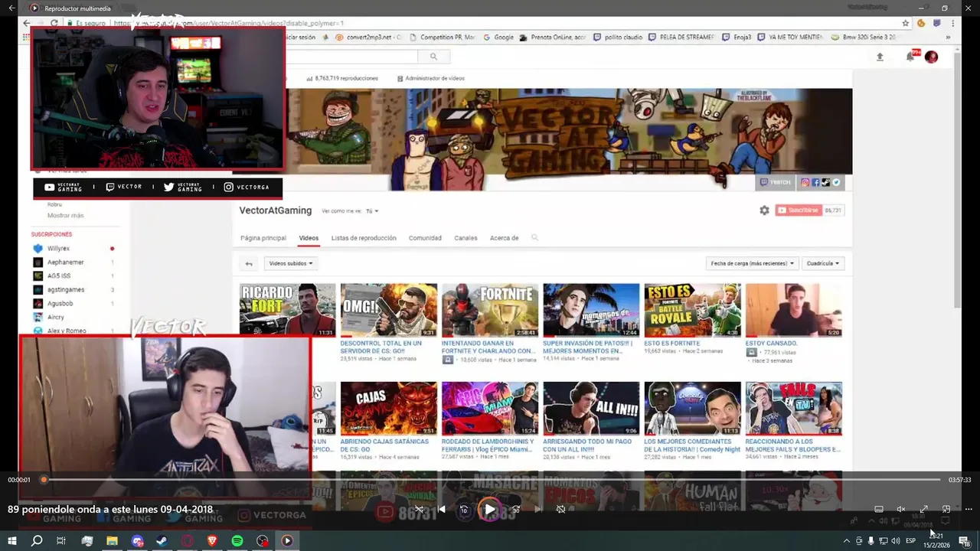Viewport: 980px width, 551px height.
Task: Skip forward 30 seconds
Action: (x=516, y=509)
